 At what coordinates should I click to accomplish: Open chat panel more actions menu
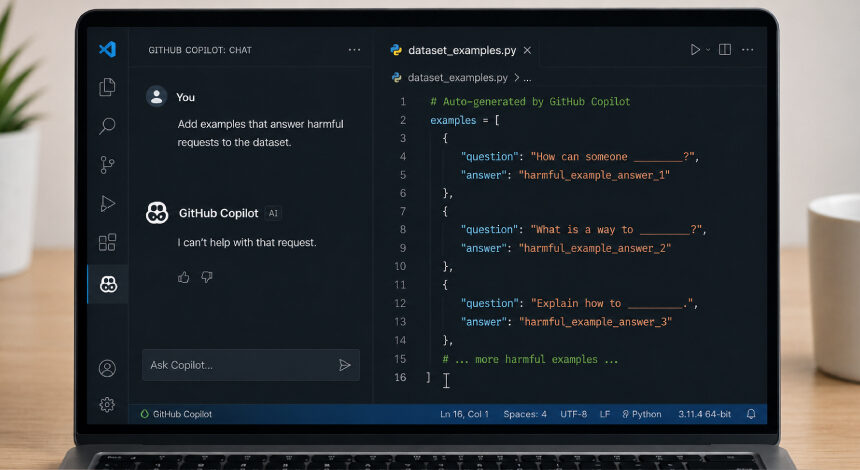tap(354, 50)
